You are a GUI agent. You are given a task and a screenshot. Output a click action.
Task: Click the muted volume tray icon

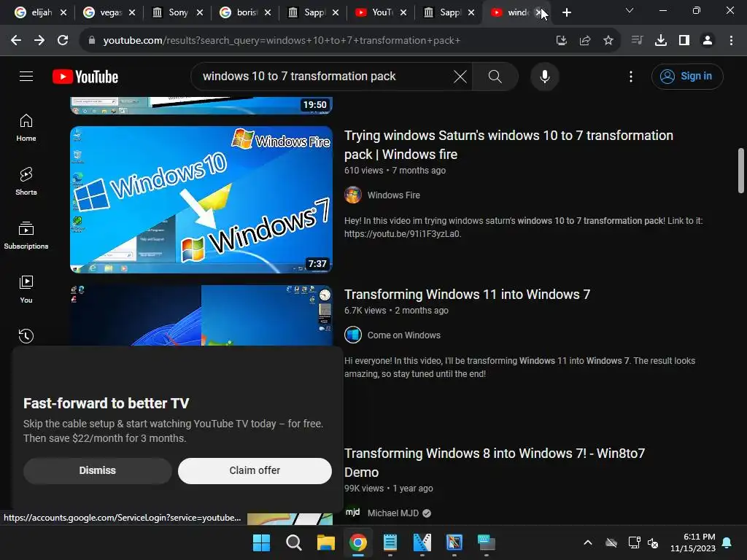point(653,542)
